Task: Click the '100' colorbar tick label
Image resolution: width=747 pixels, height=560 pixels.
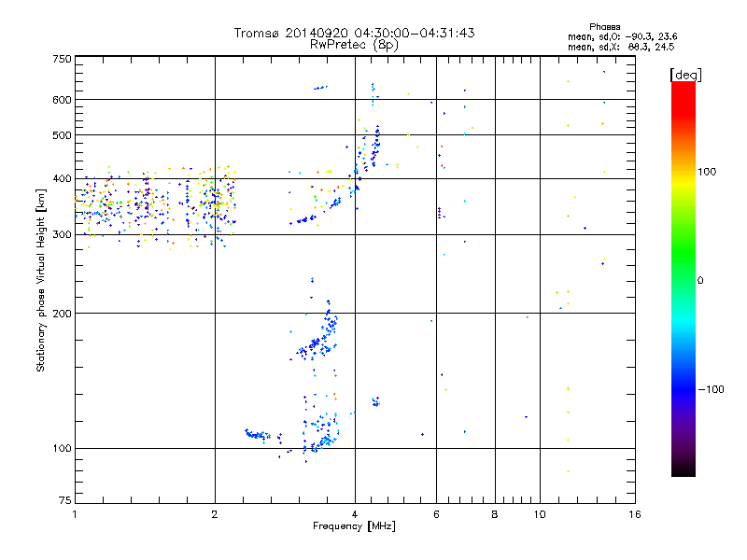Action: point(707,172)
